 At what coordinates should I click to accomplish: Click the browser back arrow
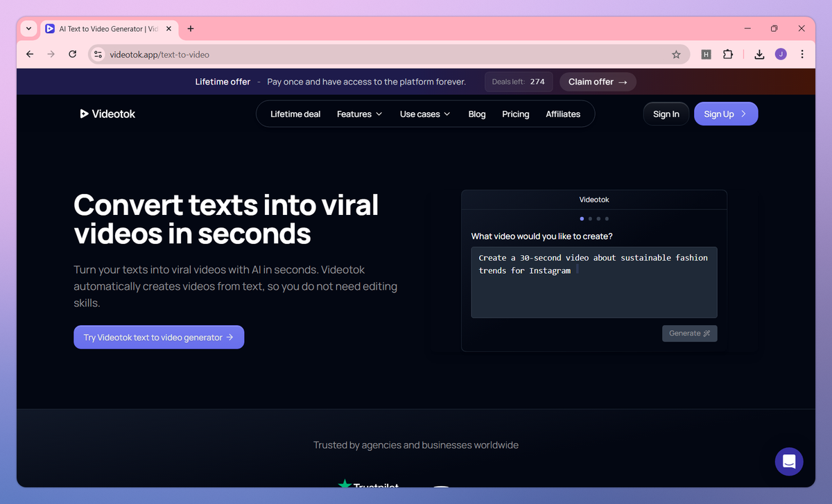click(x=29, y=54)
